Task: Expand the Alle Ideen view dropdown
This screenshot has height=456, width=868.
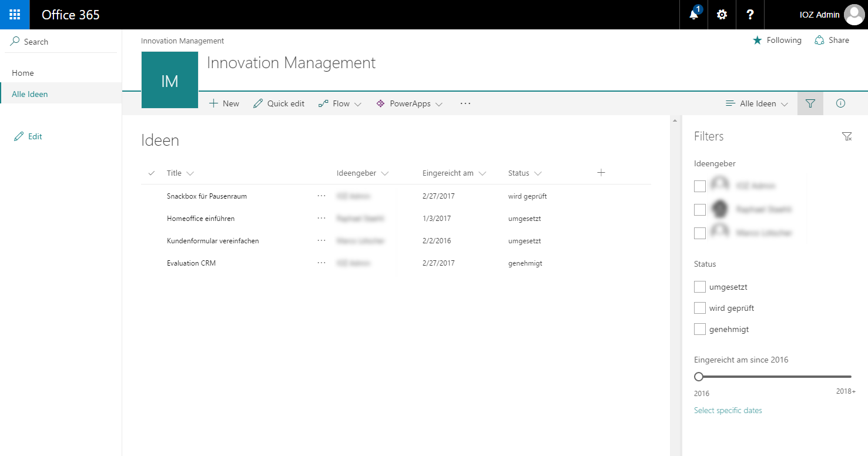Action: coord(757,103)
